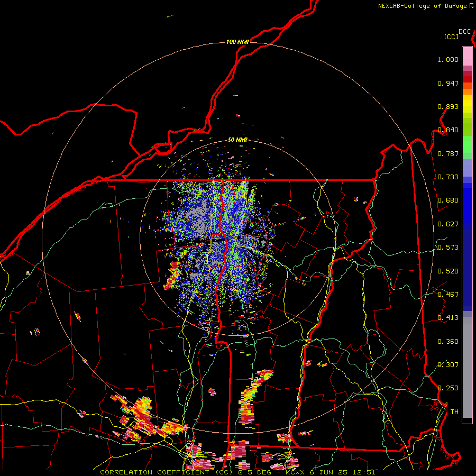Click the gray bottom segment of color bar

click(x=467, y=368)
